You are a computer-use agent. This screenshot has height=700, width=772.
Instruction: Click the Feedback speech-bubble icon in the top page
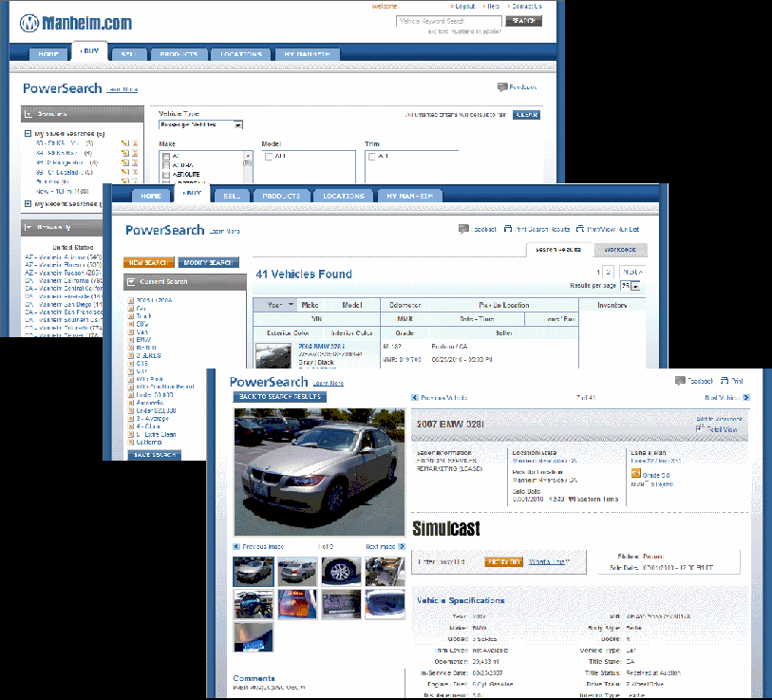(x=502, y=87)
